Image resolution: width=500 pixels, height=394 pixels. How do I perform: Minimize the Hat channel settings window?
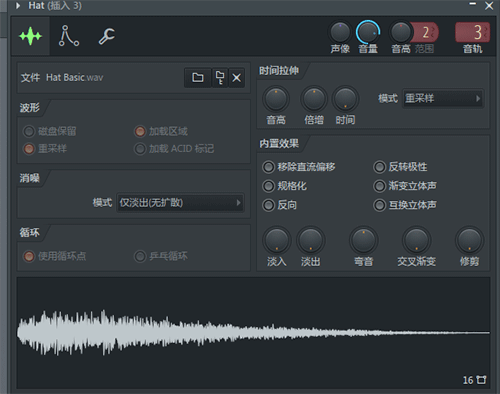tap(473, 5)
